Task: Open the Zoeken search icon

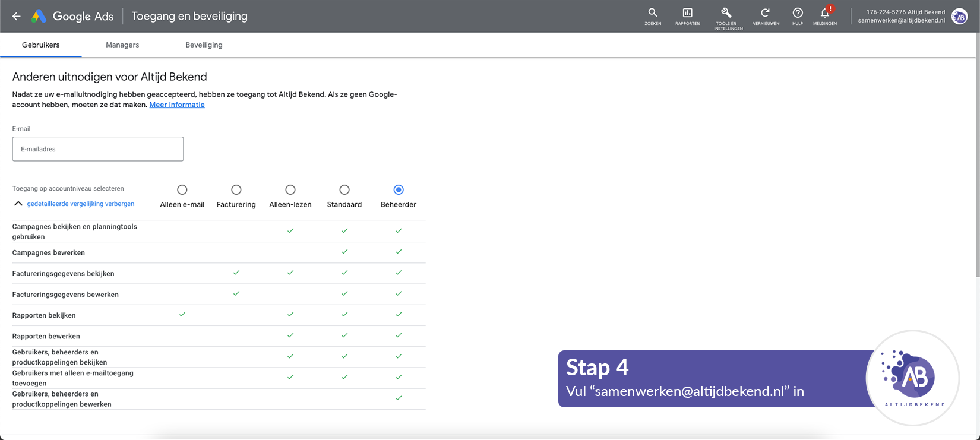Action: tap(652, 13)
